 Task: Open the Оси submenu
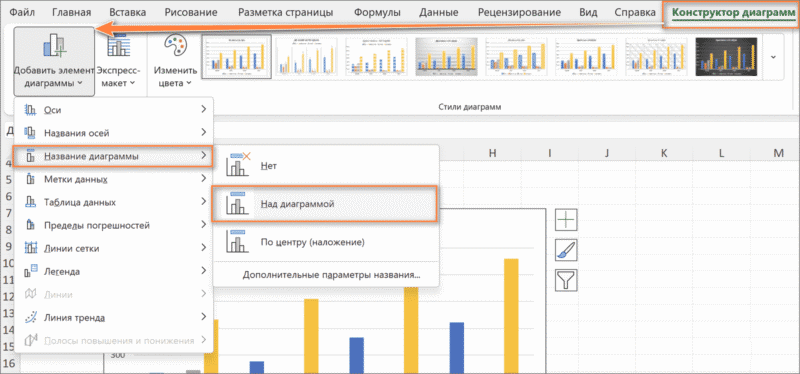click(114, 109)
